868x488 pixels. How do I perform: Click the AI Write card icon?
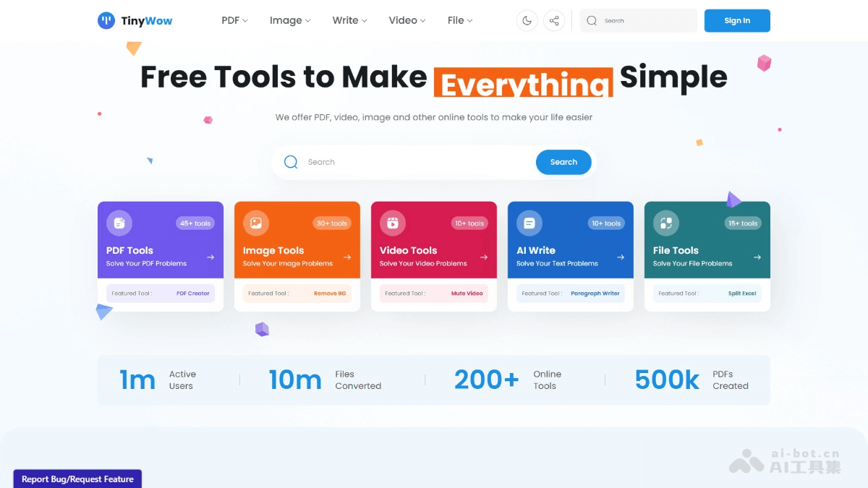point(529,223)
